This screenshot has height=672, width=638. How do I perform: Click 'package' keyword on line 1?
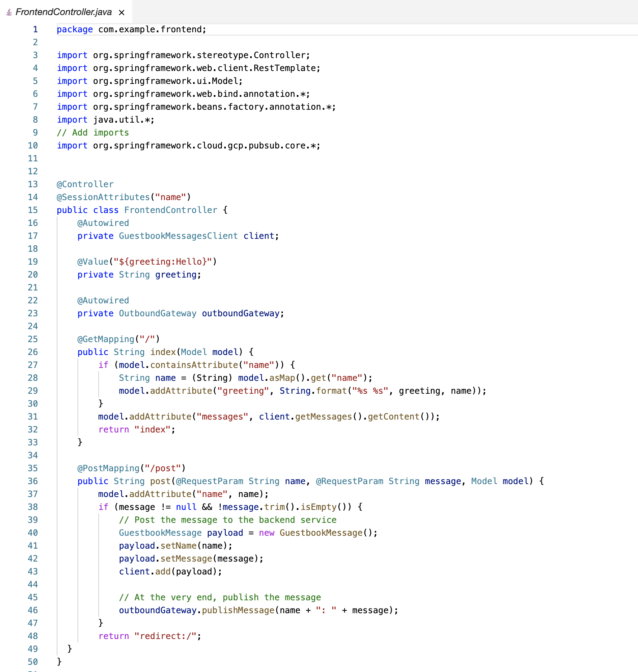[x=75, y=29]
